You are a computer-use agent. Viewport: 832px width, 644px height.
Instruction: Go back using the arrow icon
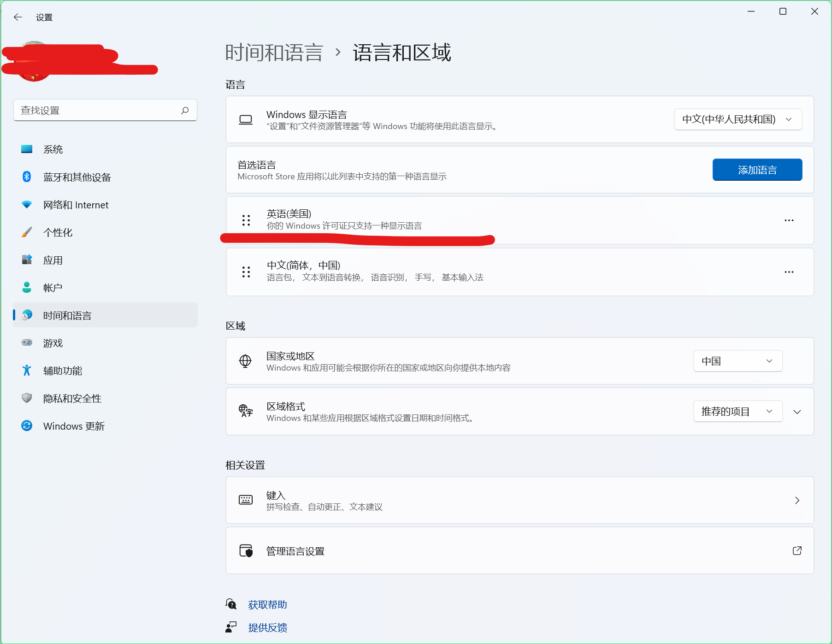18,17
